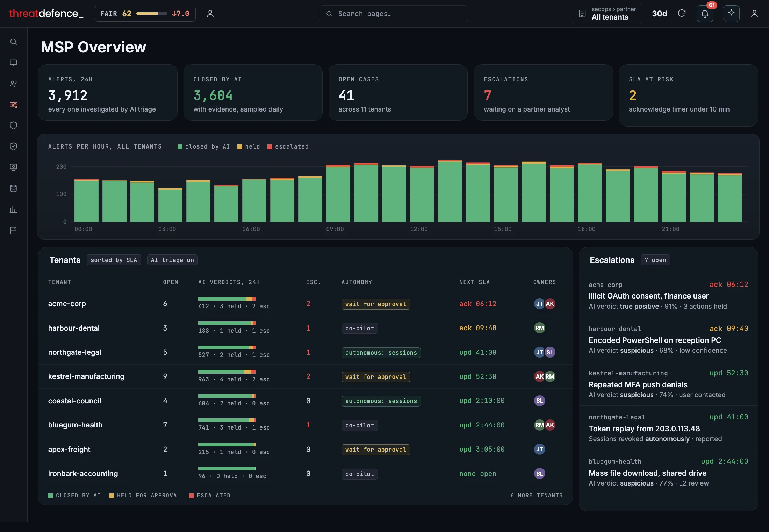Screen dimensions: 769x532
Task: Sort by the TENANT column header
Action: coord(59,282)
